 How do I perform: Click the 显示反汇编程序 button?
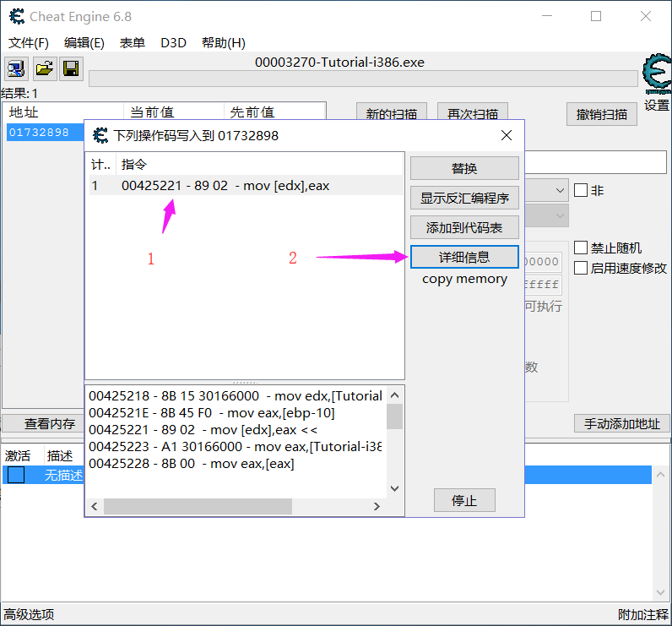[x=464, y=198]
